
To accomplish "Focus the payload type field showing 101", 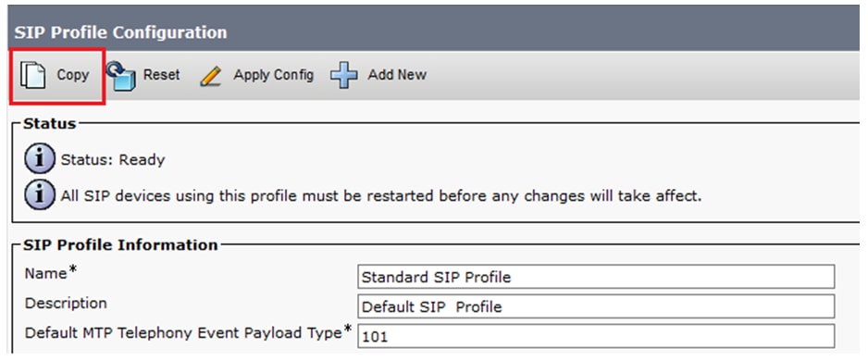I will 596,335.
